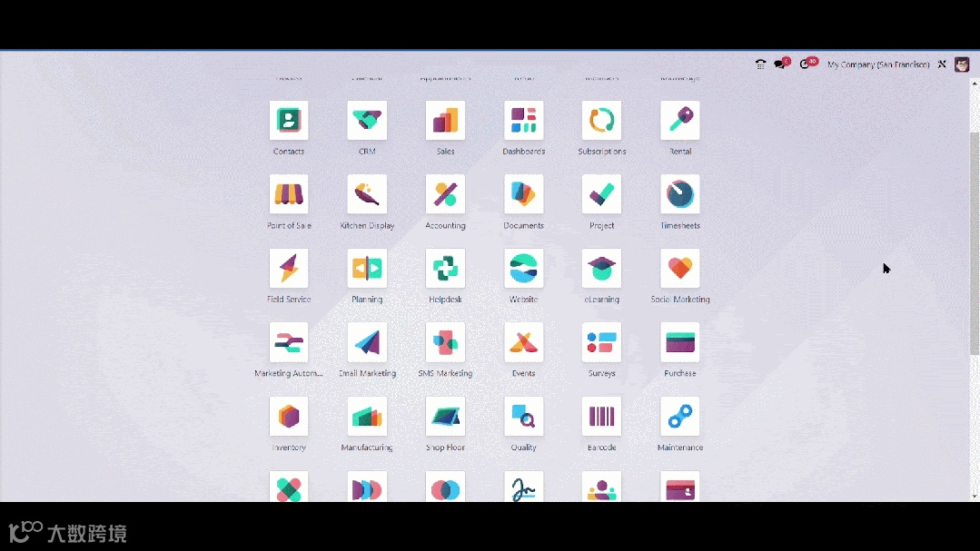The height and width of the screenshot is (551, 980).
Task: Open the Subscriptions app
Action: pos(602,120)
